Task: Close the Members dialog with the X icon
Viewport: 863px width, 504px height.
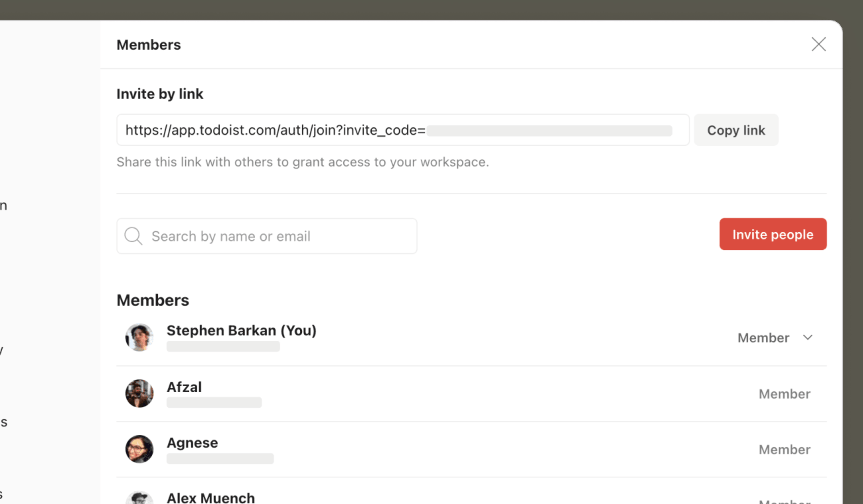Action: [x=819, y=44]
